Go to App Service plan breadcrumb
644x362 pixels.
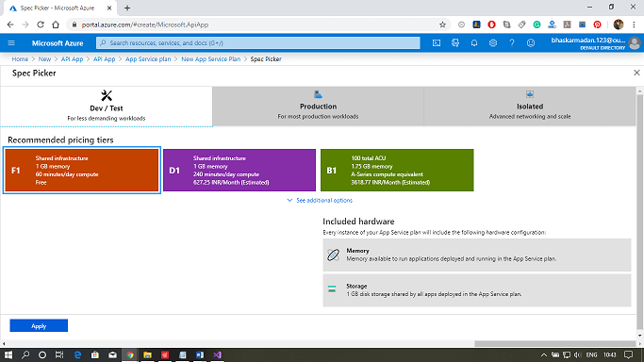click(x=148, y=59)
